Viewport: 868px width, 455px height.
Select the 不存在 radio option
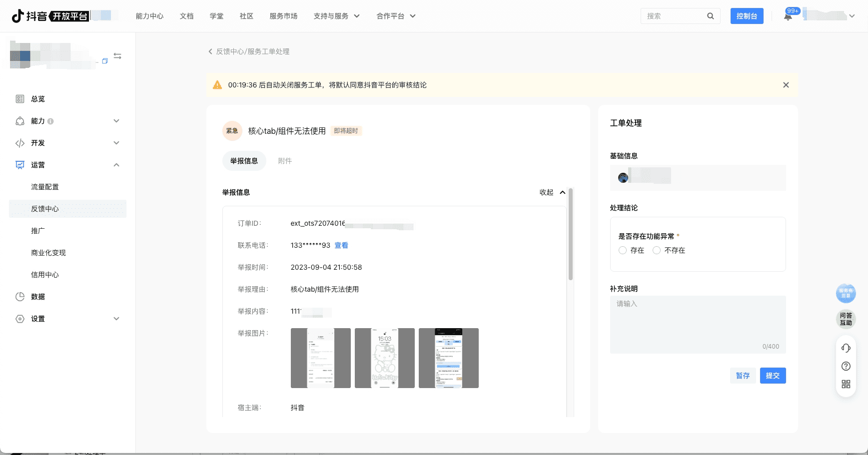coord(657,250)
